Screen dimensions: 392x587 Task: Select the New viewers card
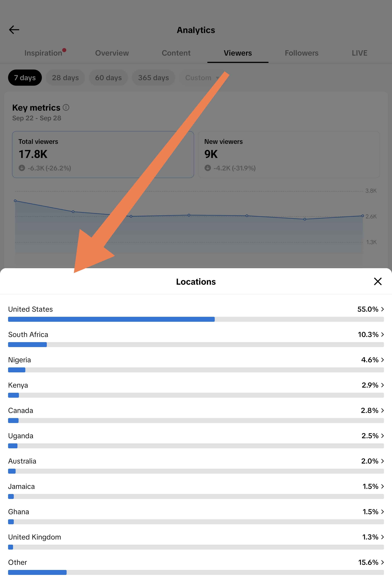pos(289,154)
